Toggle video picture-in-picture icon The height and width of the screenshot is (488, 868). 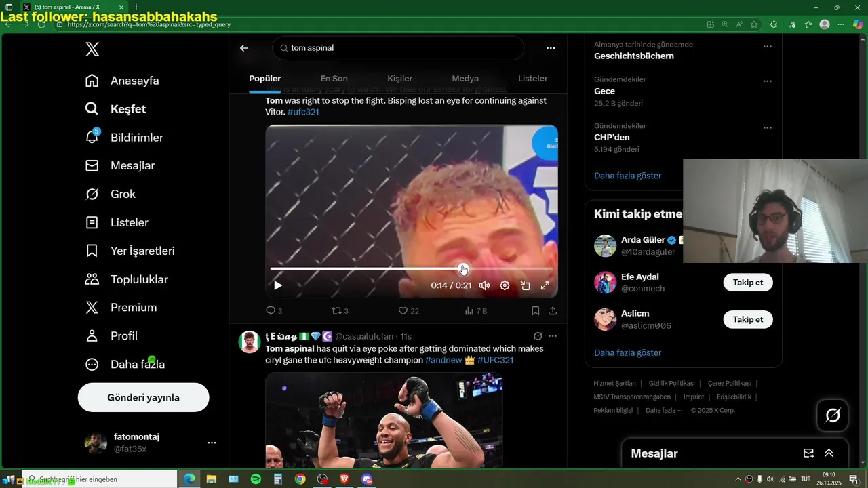525,285
